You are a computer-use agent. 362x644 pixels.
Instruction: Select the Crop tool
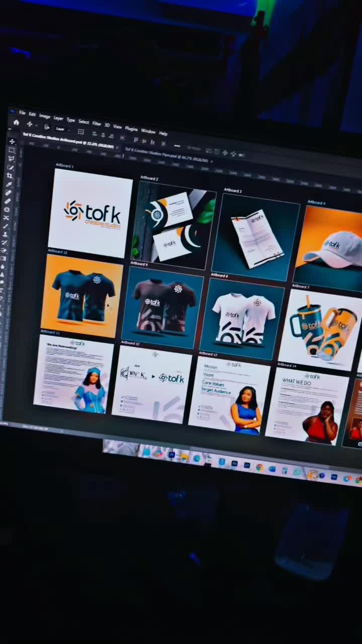pyautogui.click(x=10, y=176)
